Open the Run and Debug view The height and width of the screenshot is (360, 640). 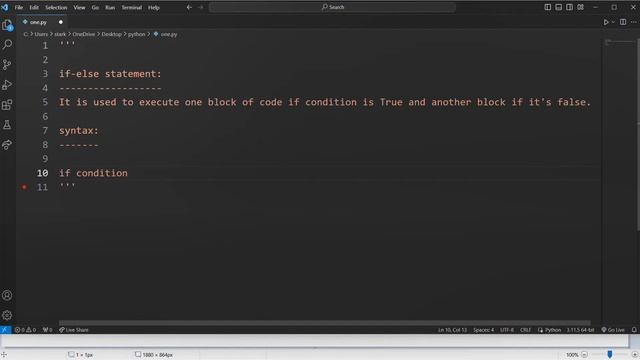(x=7, y=84)
